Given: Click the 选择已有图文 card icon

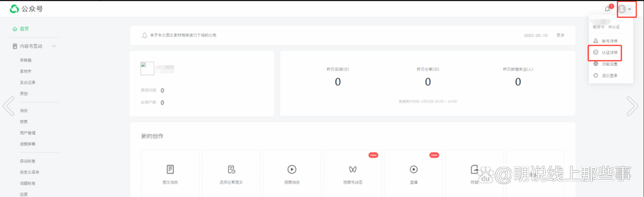Looking at the screenshot, I should coord(231,170).
